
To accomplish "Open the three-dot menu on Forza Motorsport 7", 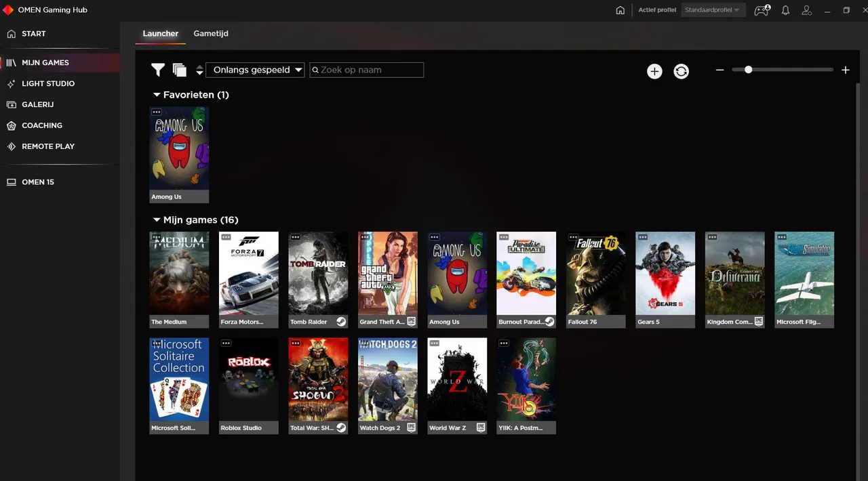I will pos(226,237).
